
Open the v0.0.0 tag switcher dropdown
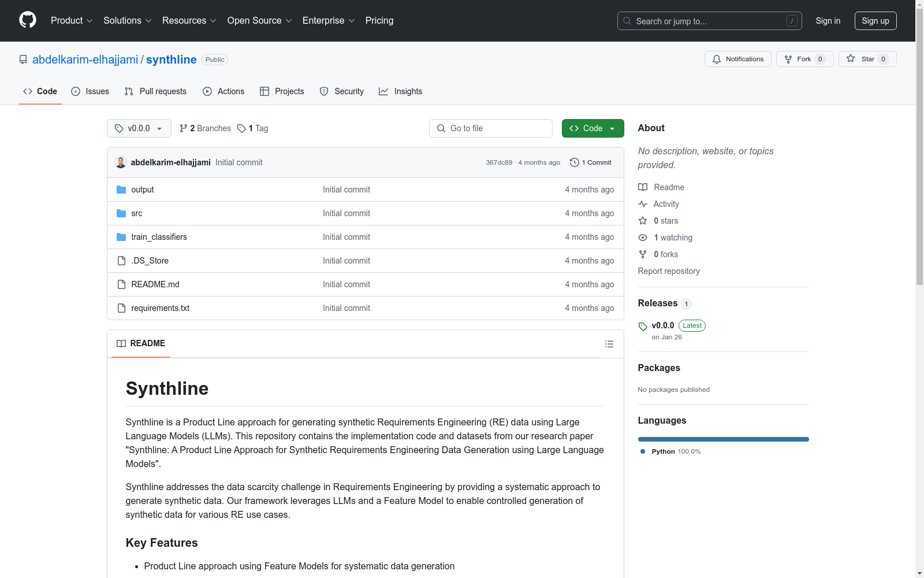[139, 128]
